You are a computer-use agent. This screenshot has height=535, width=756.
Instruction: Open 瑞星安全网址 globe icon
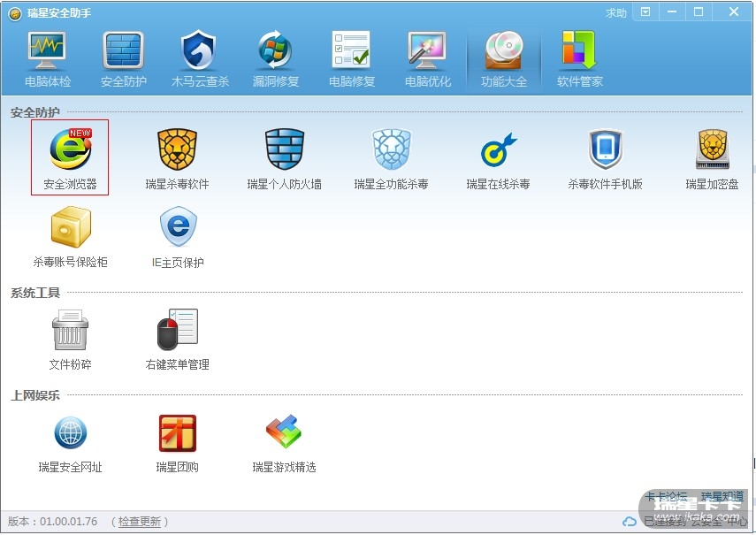coord(71,432)
